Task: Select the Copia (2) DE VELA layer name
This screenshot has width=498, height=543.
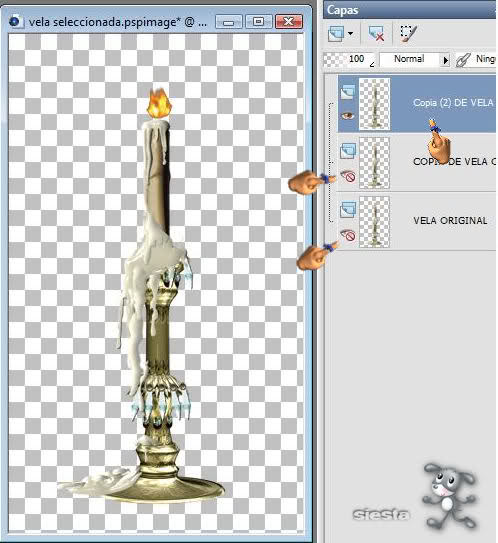Action: [x=453, y=103]
